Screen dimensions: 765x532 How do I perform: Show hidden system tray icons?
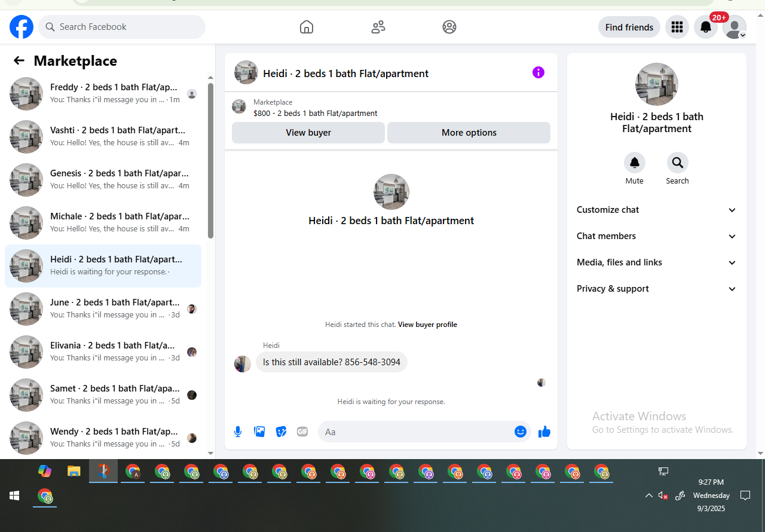point(648,496)
